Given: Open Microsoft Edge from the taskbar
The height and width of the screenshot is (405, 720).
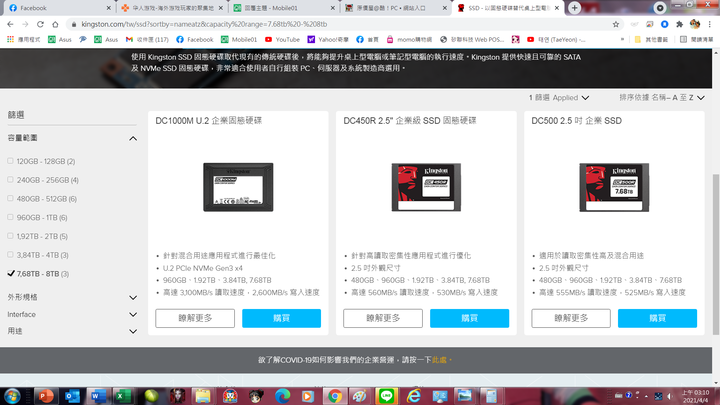Looking at the screenshot, I should click(282, 396).
